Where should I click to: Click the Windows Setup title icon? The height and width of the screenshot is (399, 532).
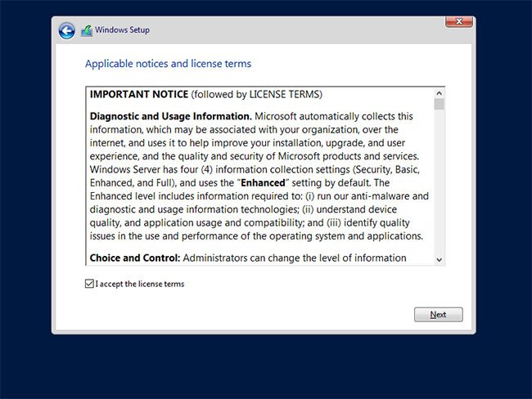point(87,31)
